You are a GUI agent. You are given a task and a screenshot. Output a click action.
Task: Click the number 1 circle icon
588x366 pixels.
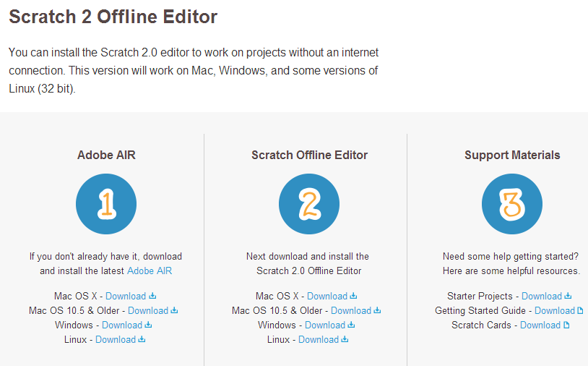pos(106,204)
